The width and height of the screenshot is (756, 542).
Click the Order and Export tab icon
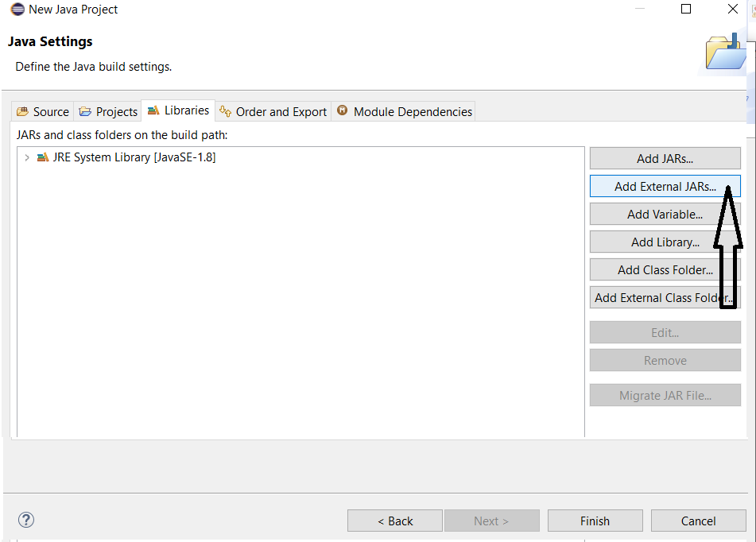tap(225, 111)
